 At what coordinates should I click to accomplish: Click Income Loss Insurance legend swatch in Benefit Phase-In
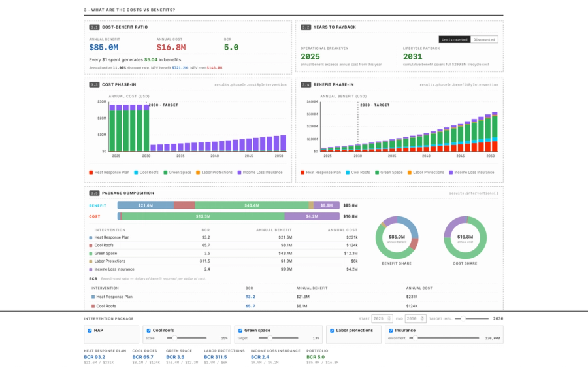[x=451, y=173]
